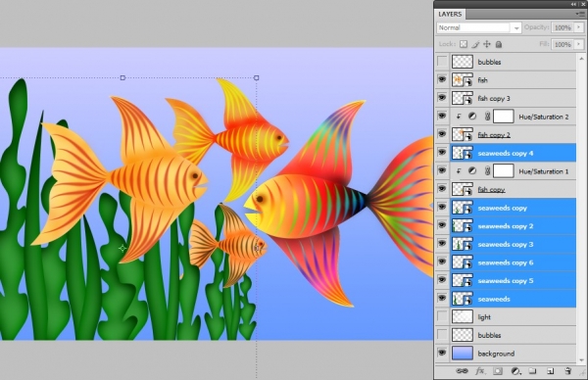The image size is (588, 380).
Task: Click the Opacity 100% value field
Action: pos(563,27)
